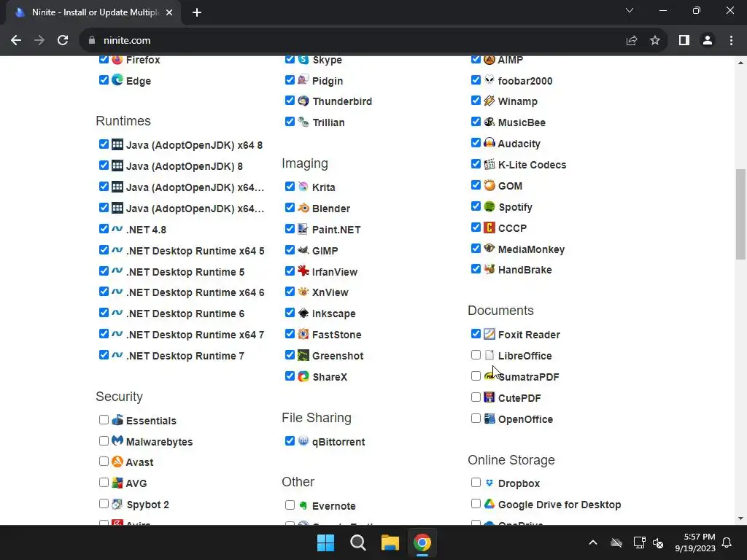Open the tab search dropdown chevron
Viewport: 747px width, 560px height.
click(x=630, y=10)
